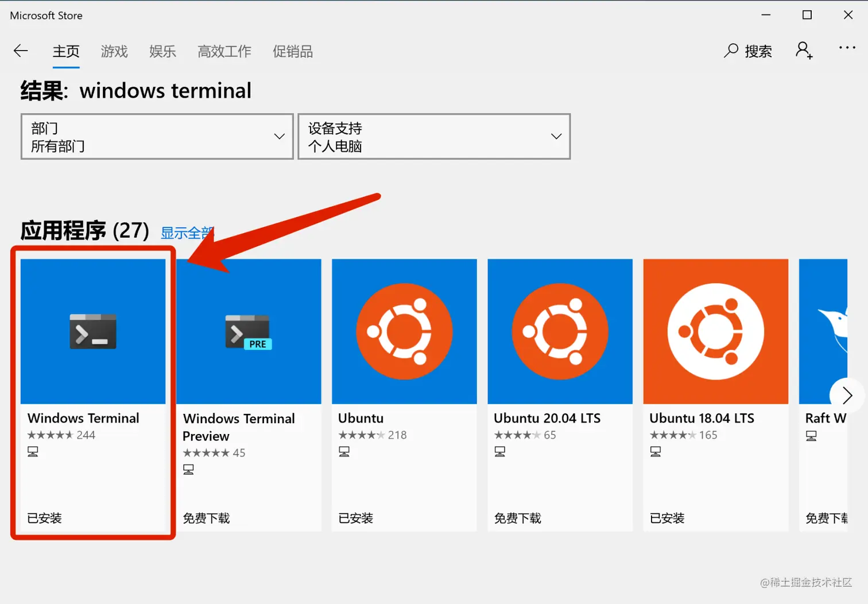This screenshot has width=868, height=604.
Task: Click 已安装 under Windows Terminal
Action: pyautogui.click(x=44, y=518)
